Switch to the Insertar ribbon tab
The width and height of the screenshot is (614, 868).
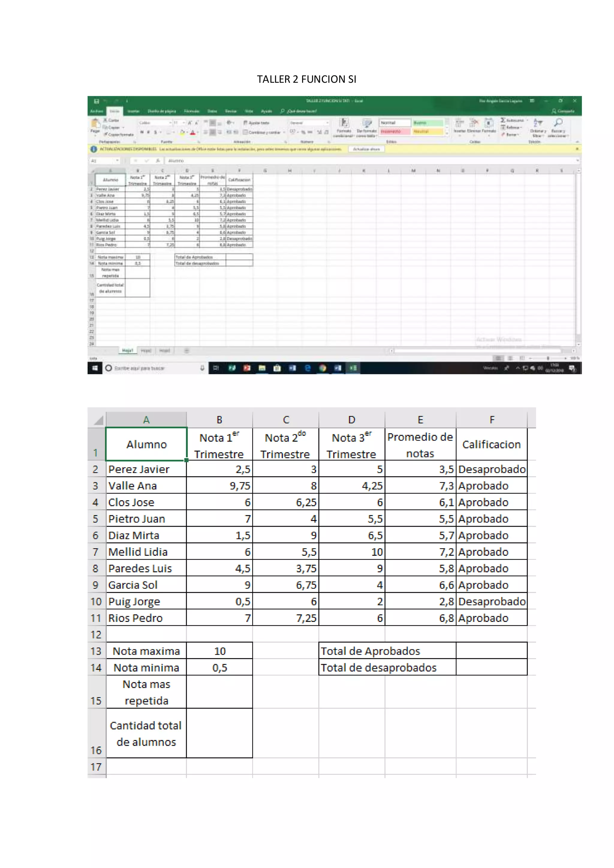tap(133, 111)
